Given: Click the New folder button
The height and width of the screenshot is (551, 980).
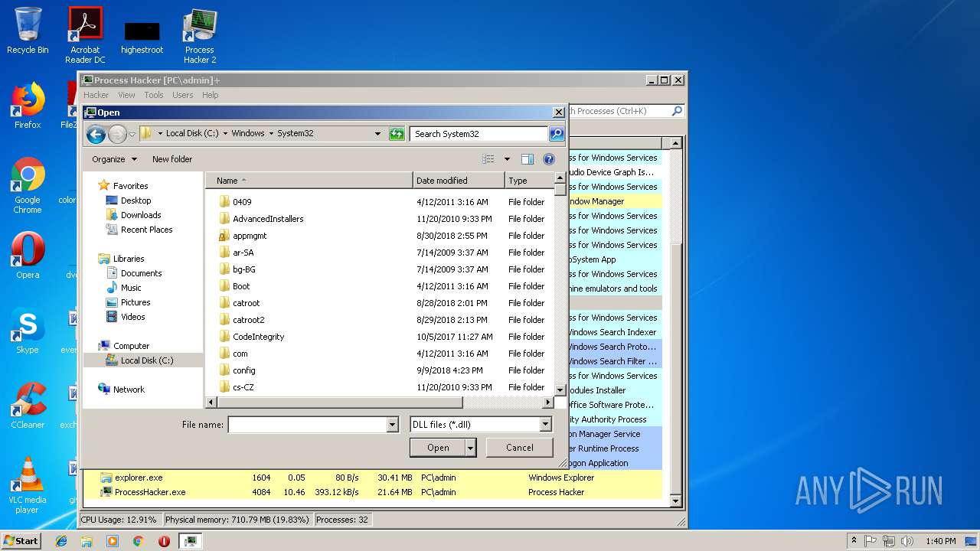Looking at the screenshot, I should (x=172, y=159).
